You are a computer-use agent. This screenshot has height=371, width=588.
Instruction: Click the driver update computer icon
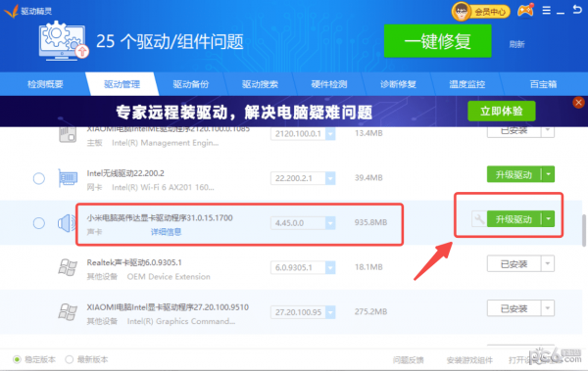tap(63, 40)
